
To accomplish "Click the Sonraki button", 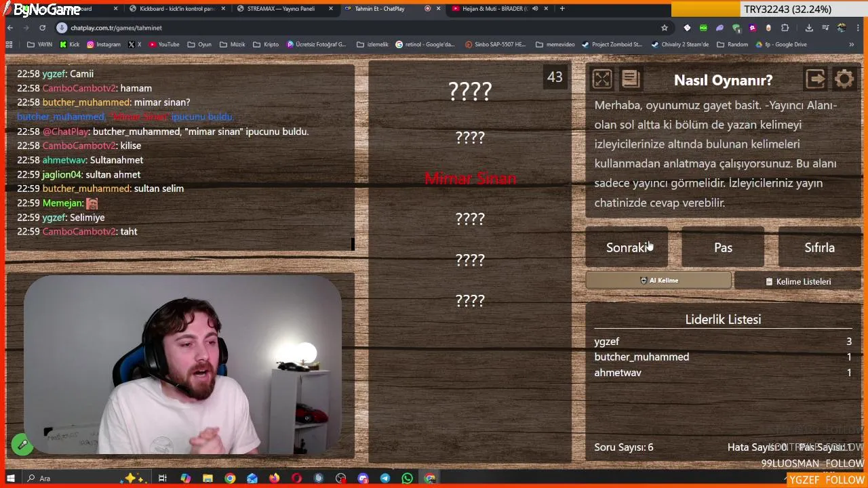I will point(627,247).
